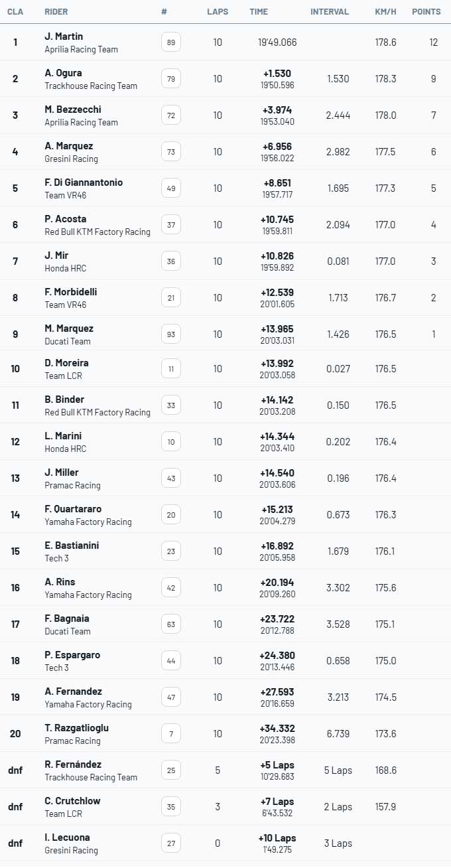Screen dimensions: 451x868
Task: Open rider J. Martin's name link
Action: pos(64,36)
